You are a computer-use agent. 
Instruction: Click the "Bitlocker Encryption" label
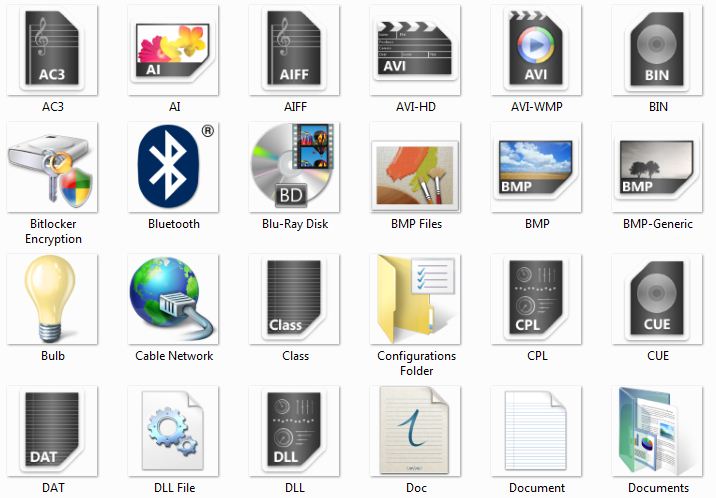53,231
